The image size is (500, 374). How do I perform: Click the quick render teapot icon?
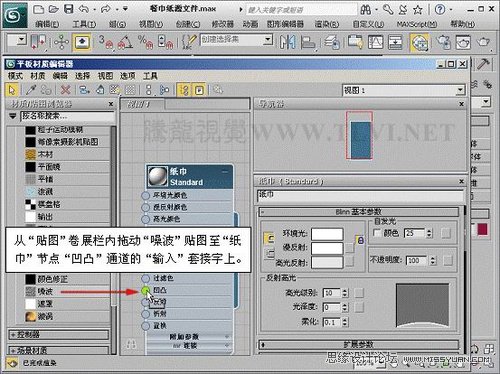483,42
